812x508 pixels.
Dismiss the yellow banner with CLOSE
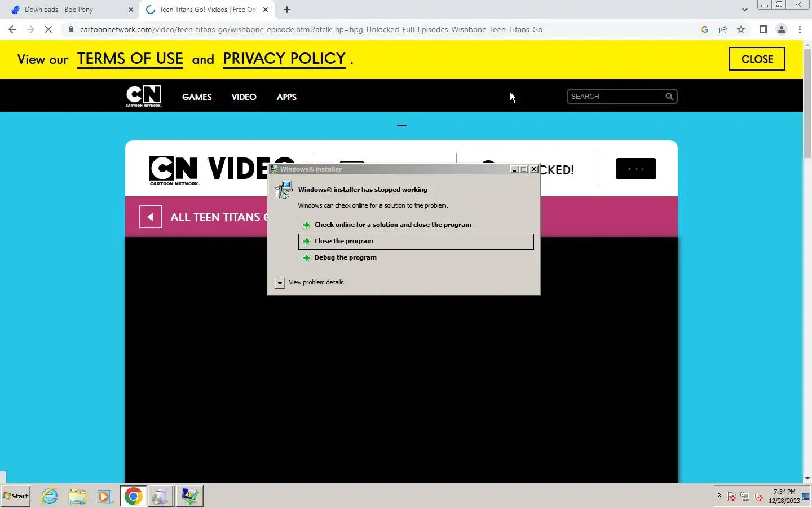[x=757, y=59]
